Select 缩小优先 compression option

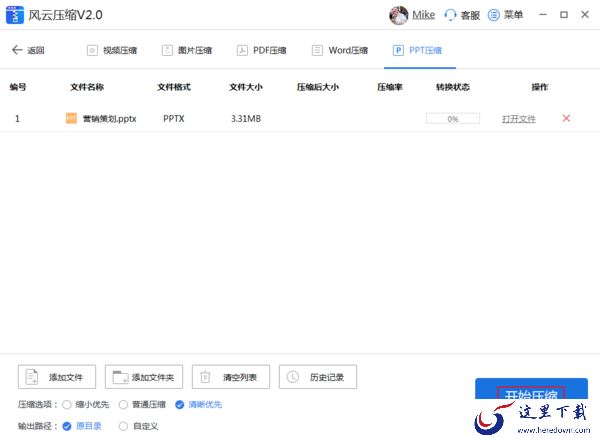(86, 404)
